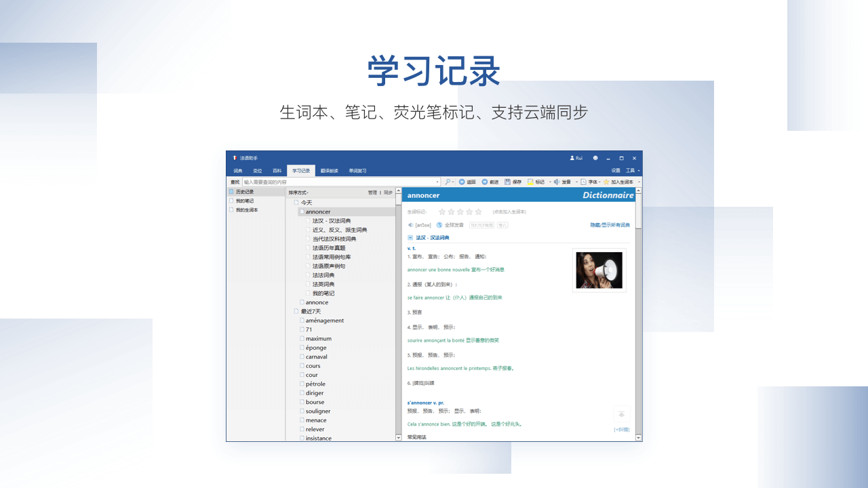Click 加入生词本 star button
The width and height of the screenshot is (868, 488).
(x=618, y=182)
